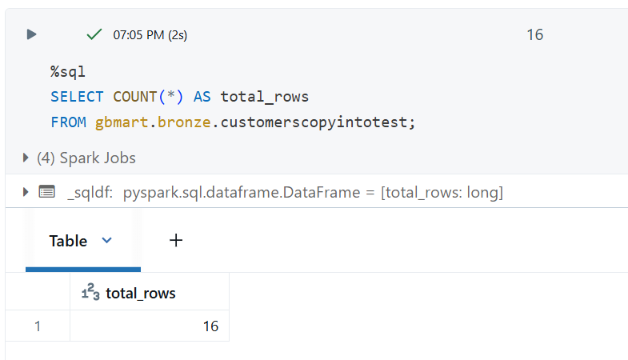Add a new visualization with plus button
This screenshot has height=360, width=628.
[176, 240]
